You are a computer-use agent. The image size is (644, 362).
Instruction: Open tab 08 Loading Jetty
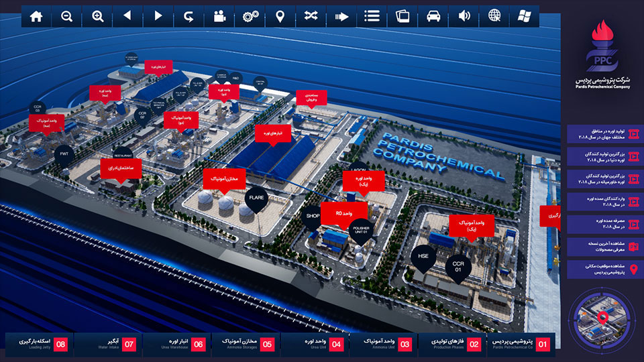(x=39, y=345)
